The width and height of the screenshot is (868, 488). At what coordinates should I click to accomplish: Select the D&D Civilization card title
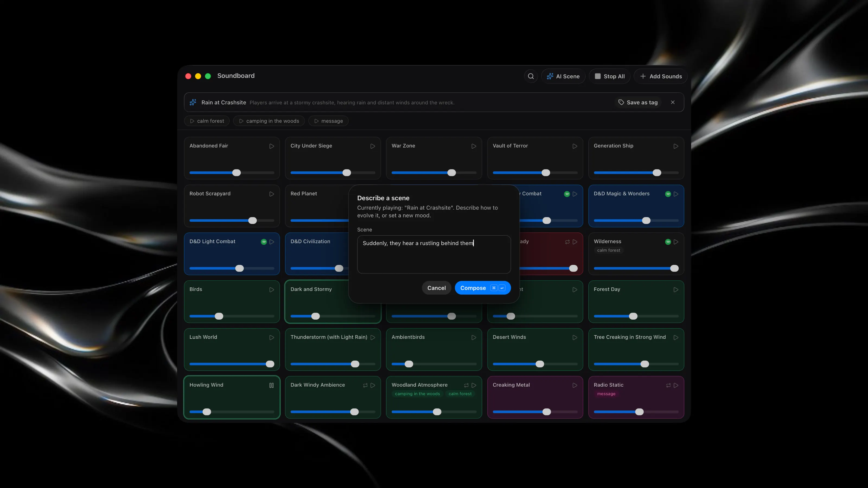click(x=310, y=242)
